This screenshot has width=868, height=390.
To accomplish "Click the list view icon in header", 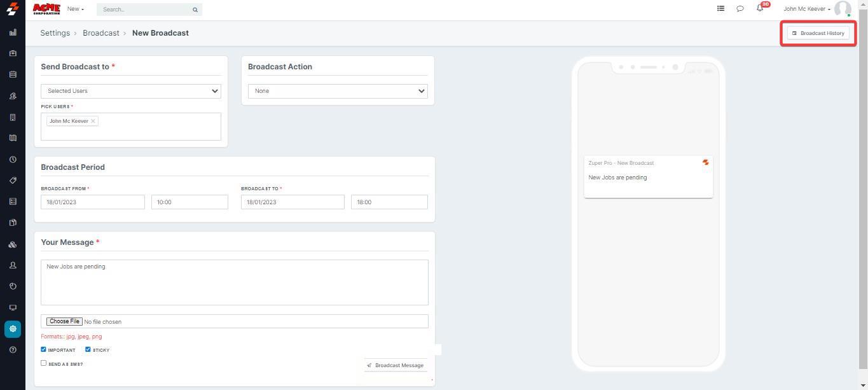I will pos(720,9).
